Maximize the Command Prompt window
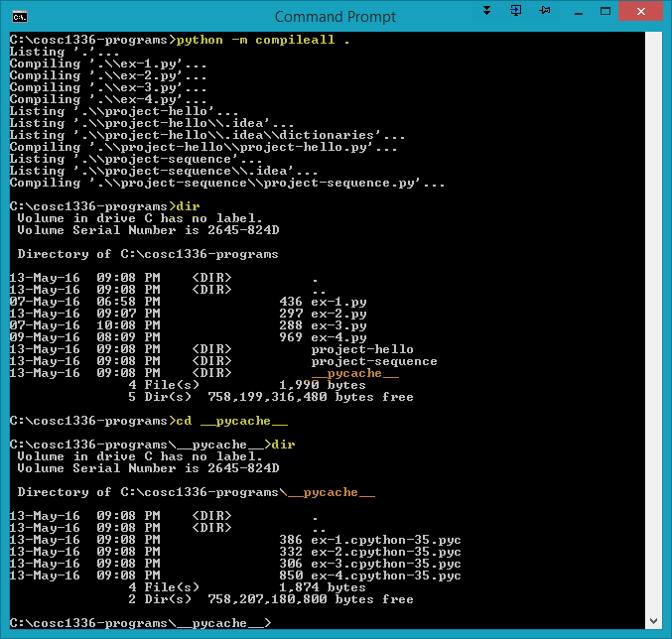 point(607,12)
